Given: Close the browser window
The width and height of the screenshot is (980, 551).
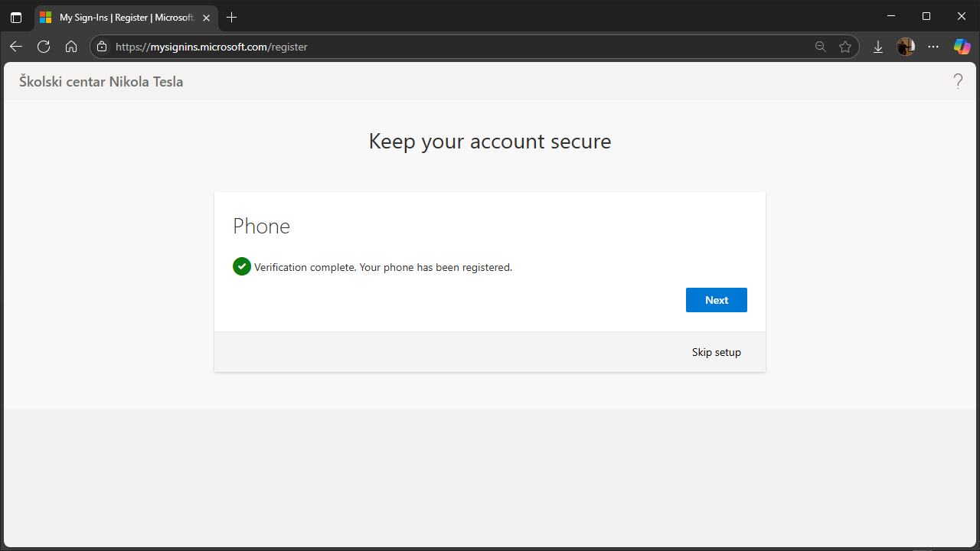Looking at the screenshot, I should click(x=962, y=16).
